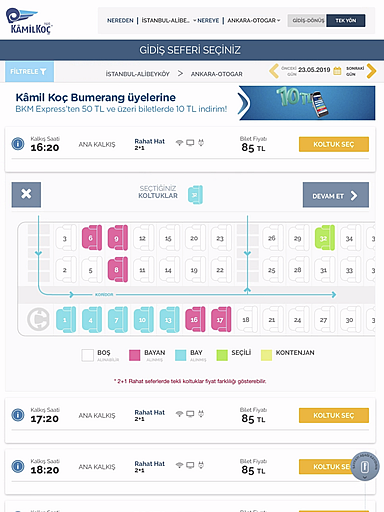Open info icon for 16:20 departure
384x512 pixels.
tap(18, 144)
